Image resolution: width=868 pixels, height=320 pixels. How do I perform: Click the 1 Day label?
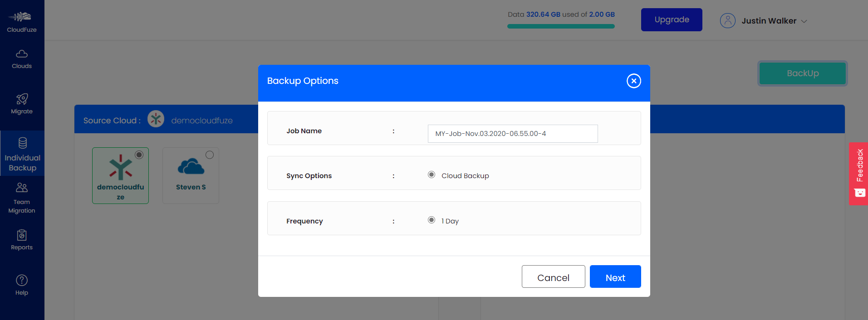coord(450,221)
